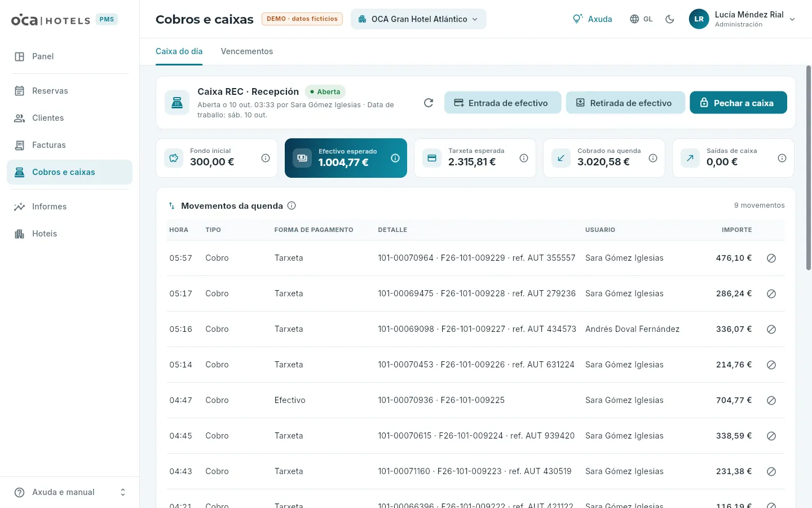This screenshot has width=812, height=508.
Task: Show info for Tarxeta esperada
Action: pos(524,158)
